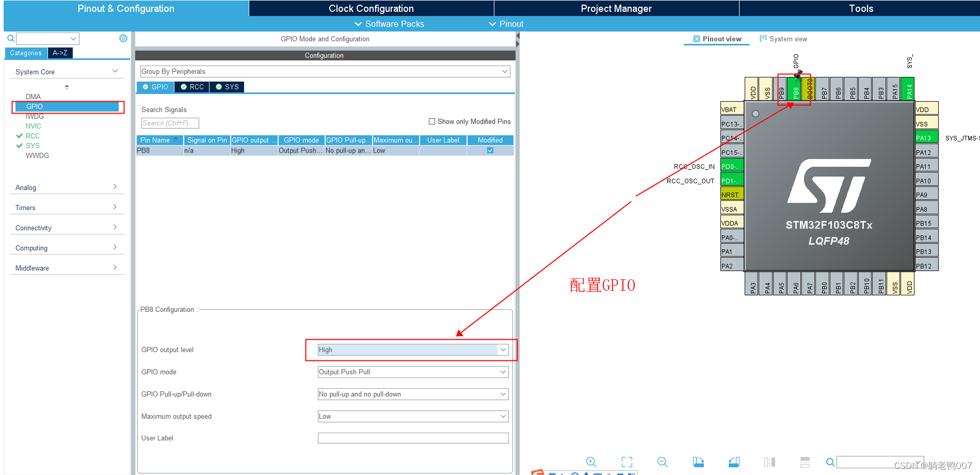Click the PA10 pin on the chip

coord(926,181)
